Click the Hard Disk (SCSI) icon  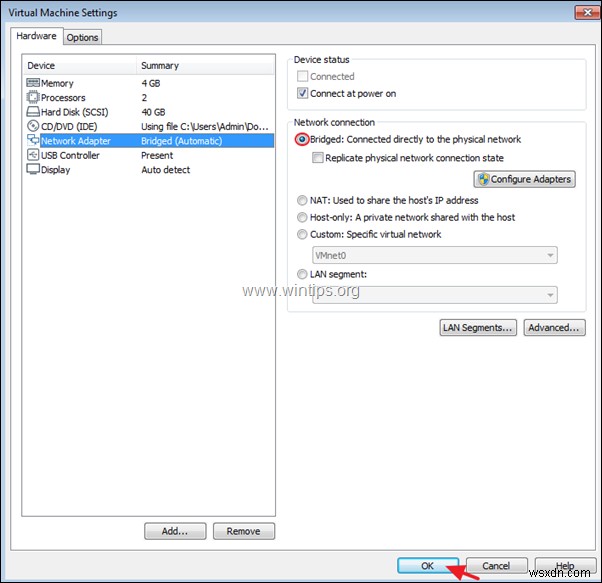coord(33,112)
